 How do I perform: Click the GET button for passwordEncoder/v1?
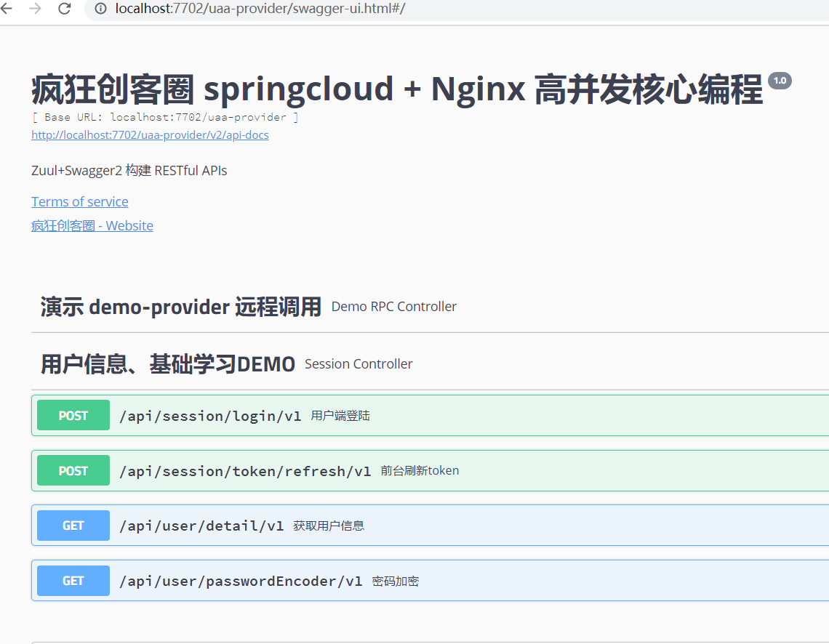73,581
